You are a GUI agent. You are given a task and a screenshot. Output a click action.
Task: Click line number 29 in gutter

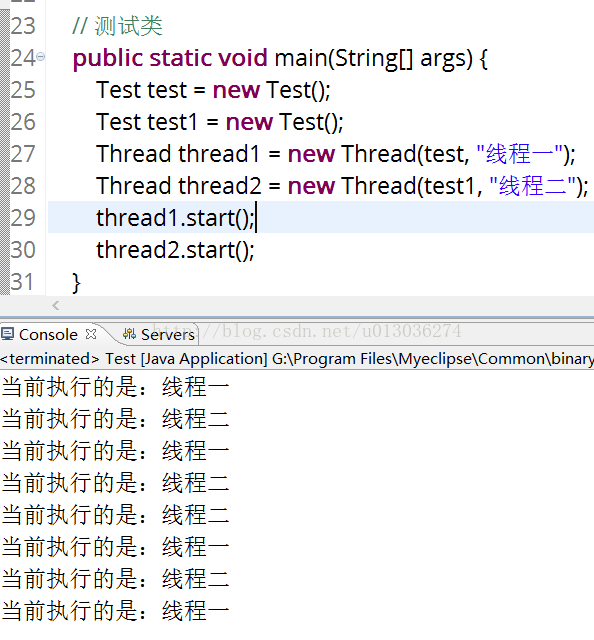(x=23, y=218)
